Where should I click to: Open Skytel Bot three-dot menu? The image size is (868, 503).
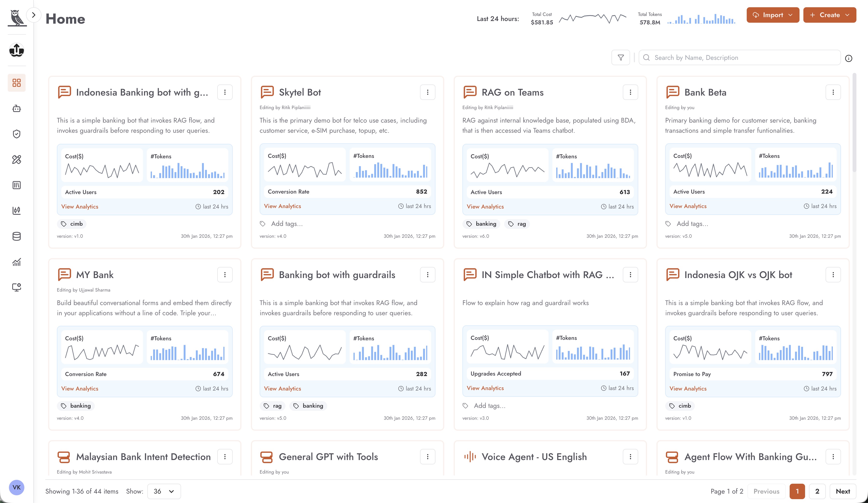(427, 92)
